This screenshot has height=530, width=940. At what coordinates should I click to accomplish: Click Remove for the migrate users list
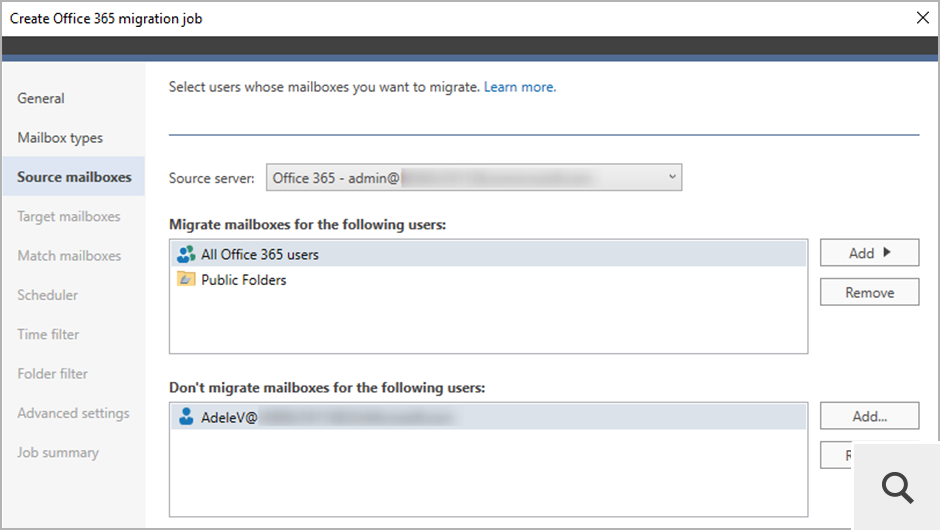click(x=869, y=292)
